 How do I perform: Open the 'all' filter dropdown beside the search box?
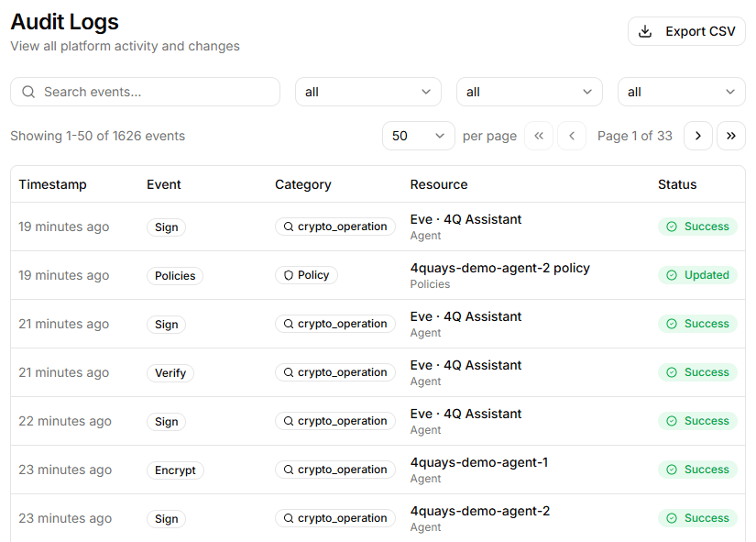click(367, 92)
